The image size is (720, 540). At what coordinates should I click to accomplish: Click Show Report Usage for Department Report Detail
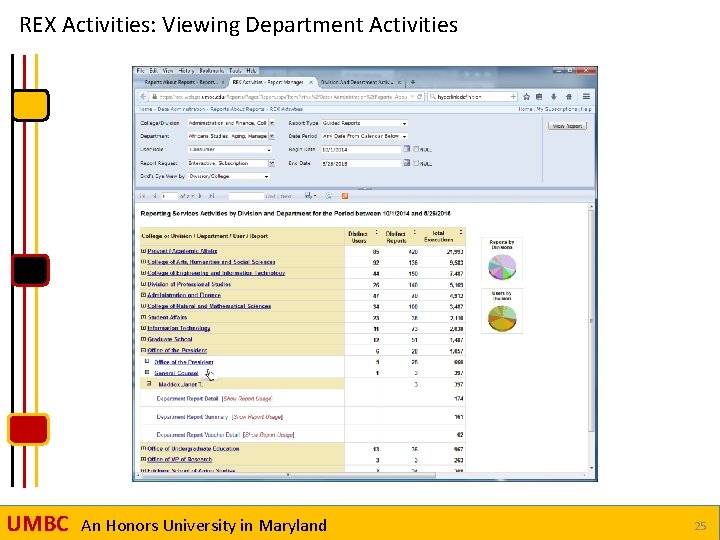[247, 399]
